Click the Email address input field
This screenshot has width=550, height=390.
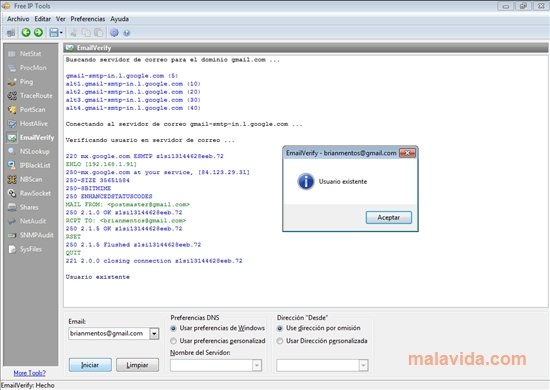click(109, 334)
